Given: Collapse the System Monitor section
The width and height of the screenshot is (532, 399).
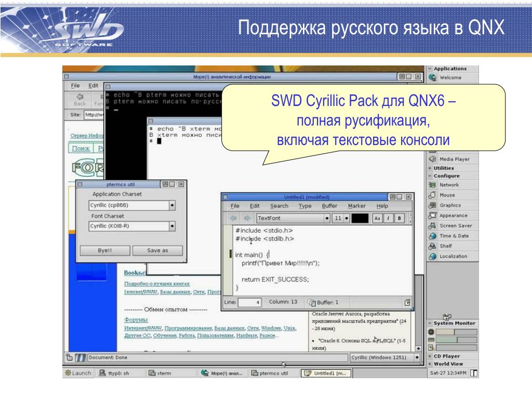Looking at the screenshot, I should pyautogui.click(x=430, y=323).
